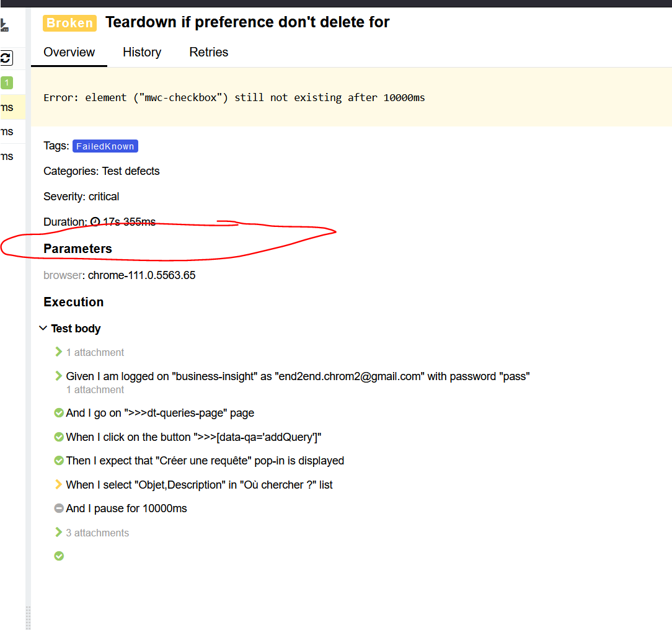This screenshot has height=630, width=672.
Task: Click the FailedKnown tag chip
Action: (x=105, y=146)
